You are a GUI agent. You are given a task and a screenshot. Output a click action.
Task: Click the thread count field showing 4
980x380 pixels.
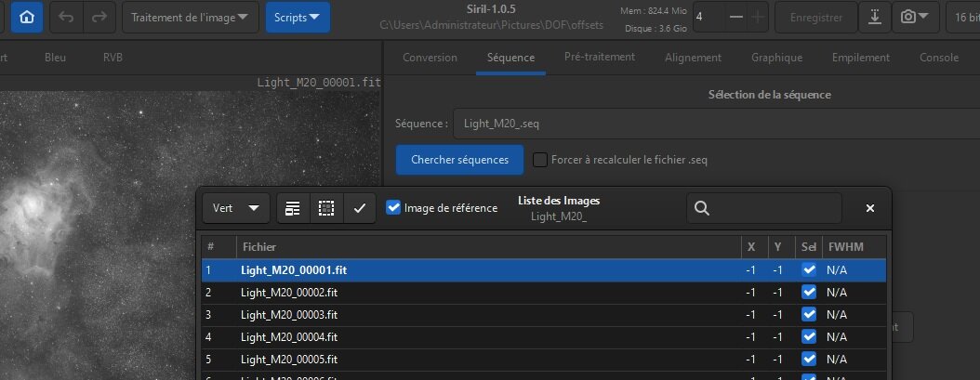point(709,18)
